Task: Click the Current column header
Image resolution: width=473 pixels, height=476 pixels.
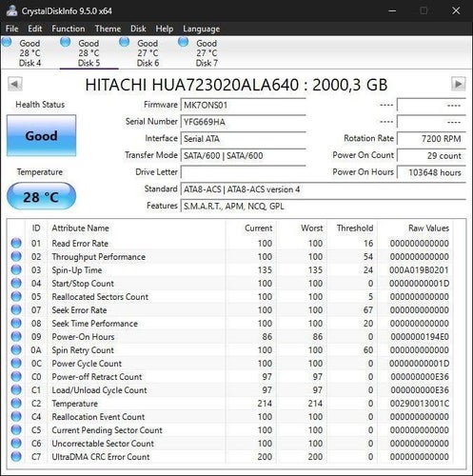Action: (x=258, y=228)
